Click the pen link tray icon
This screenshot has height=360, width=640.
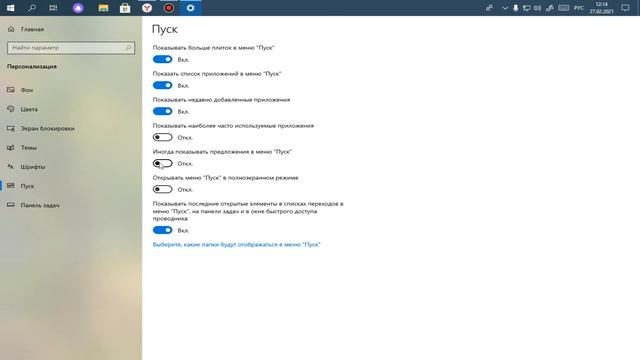coord(550,8)
